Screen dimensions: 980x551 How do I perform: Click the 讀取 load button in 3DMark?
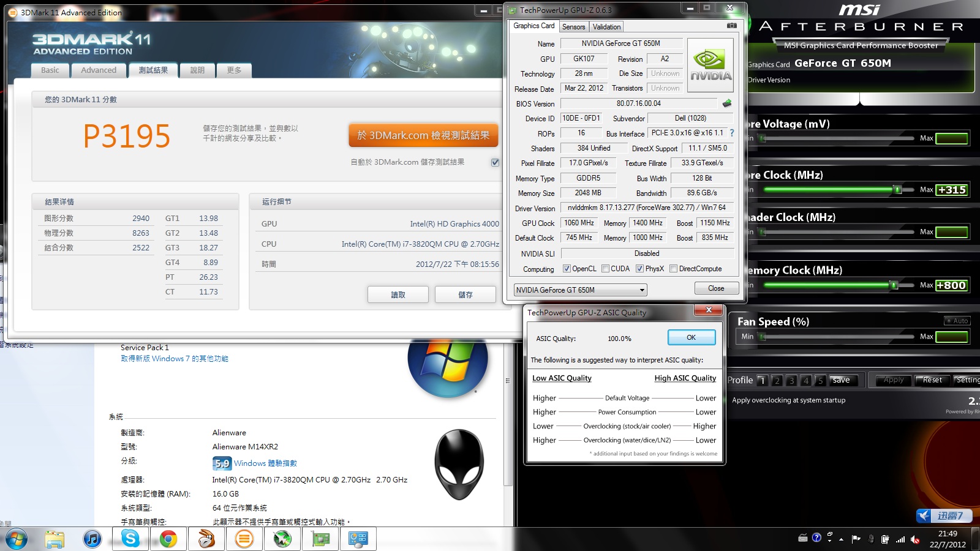pos(398,294)
